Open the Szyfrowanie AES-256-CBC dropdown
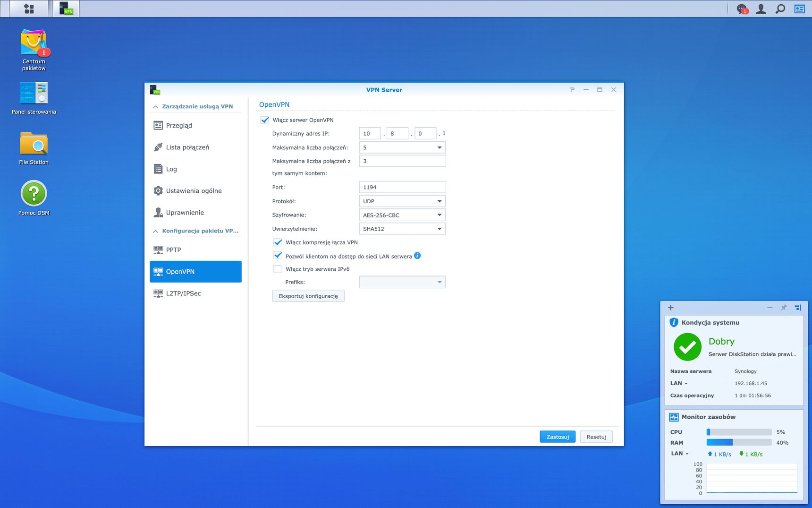This screenshot has width=812, height=508. [x=402, y=215]
